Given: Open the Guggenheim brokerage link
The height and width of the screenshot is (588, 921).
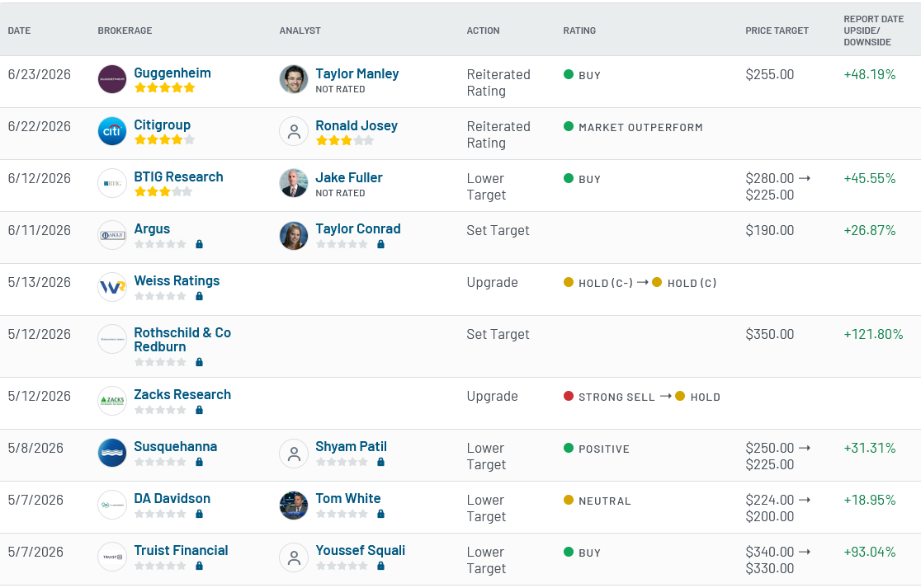Looking at the screenshot, I should 172,73.
